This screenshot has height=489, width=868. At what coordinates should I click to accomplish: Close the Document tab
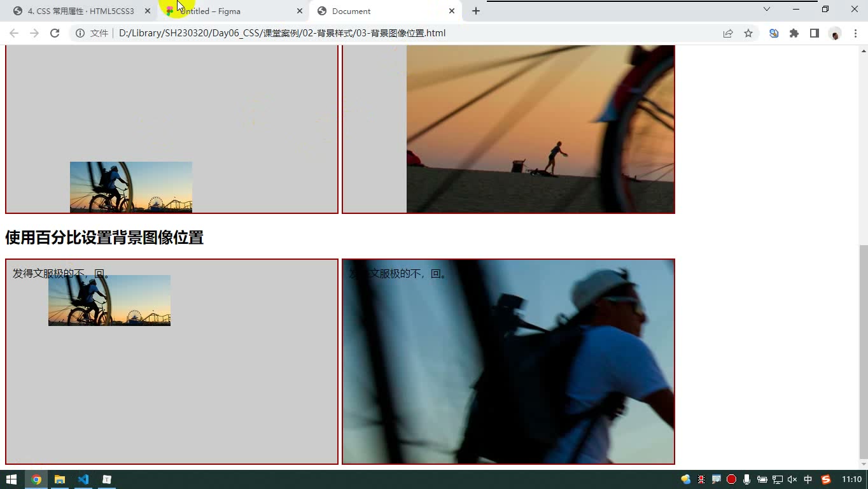452,11
